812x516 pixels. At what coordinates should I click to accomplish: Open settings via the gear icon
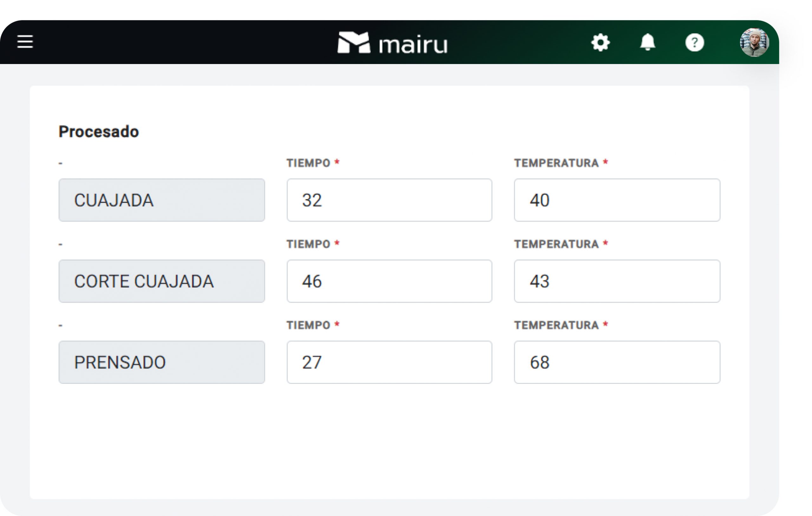pos(600,42)
